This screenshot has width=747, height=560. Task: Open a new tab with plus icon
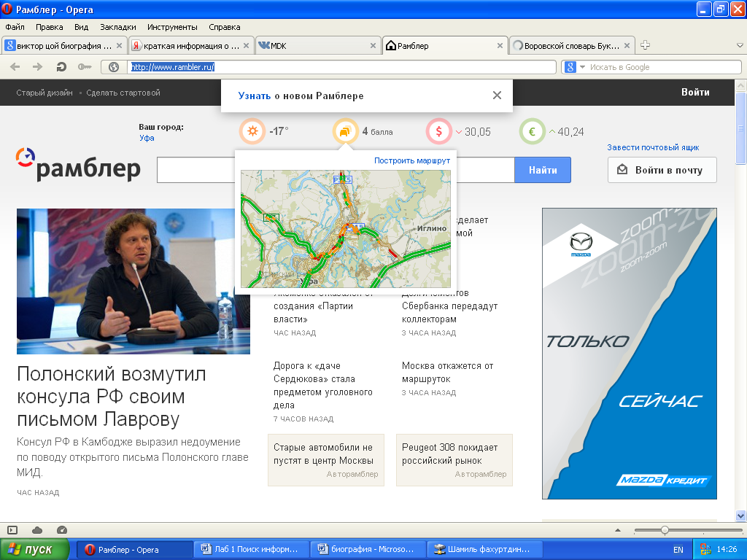point(645,45)
